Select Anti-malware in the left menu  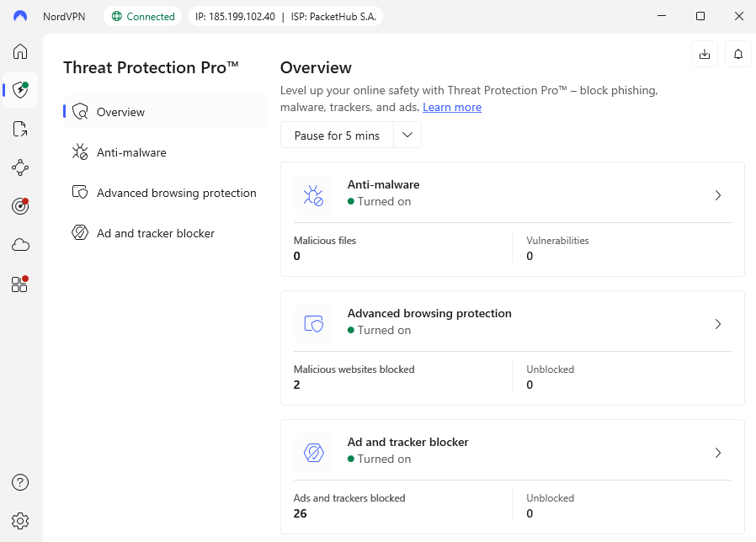coord(164,152)
